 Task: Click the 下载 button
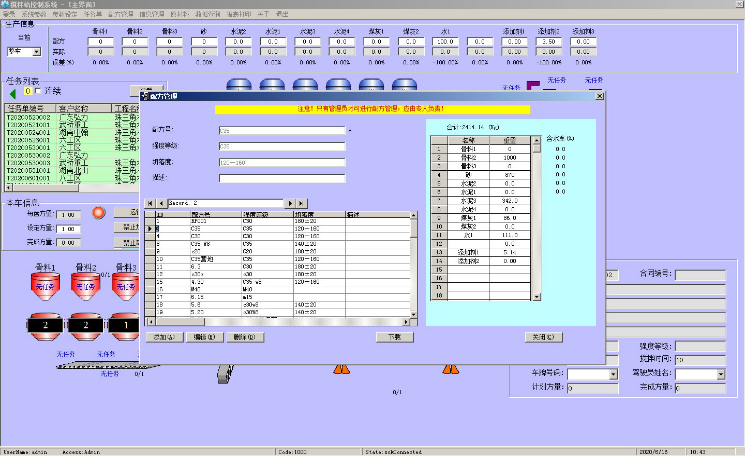395,337
